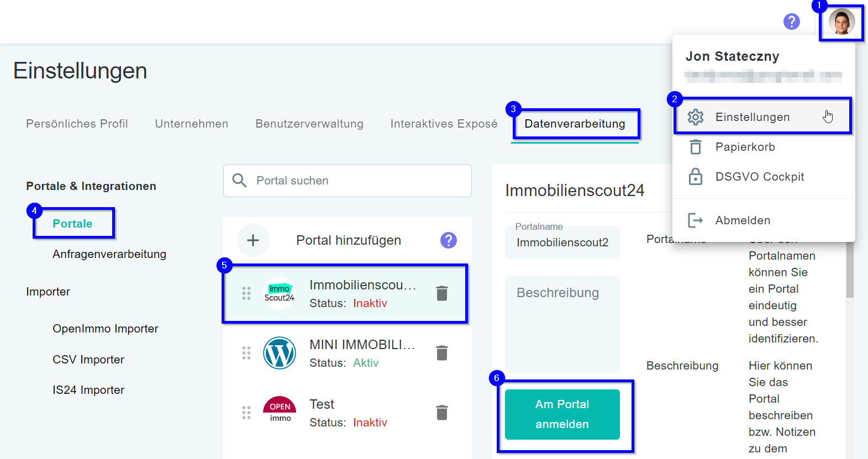Click the Beschreibung text area
Viewport: 868px width, 459px height.
click(562, 324)
